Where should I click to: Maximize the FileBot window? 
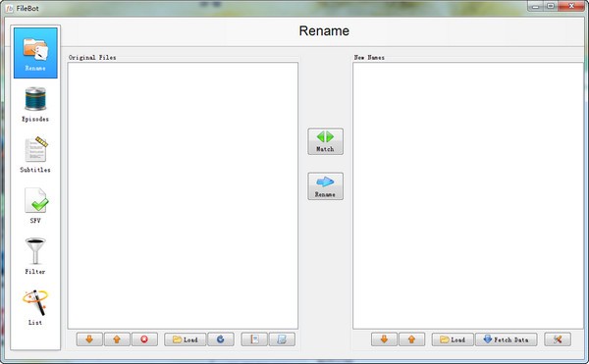(551, 6)
